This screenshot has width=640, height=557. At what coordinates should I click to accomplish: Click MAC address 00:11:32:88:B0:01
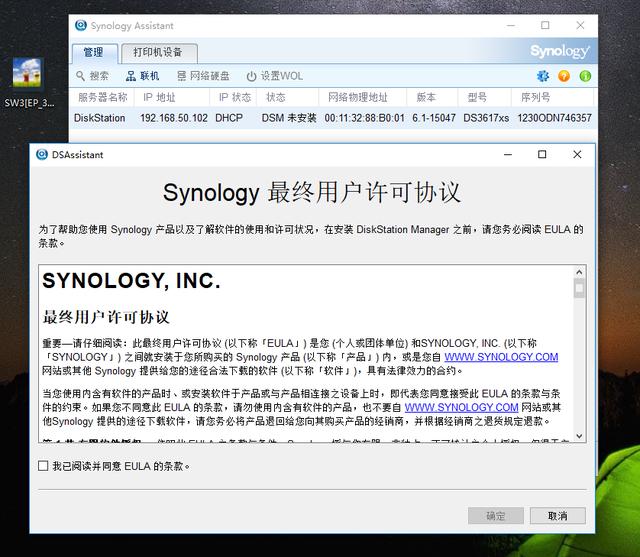[x=364, y=118]
